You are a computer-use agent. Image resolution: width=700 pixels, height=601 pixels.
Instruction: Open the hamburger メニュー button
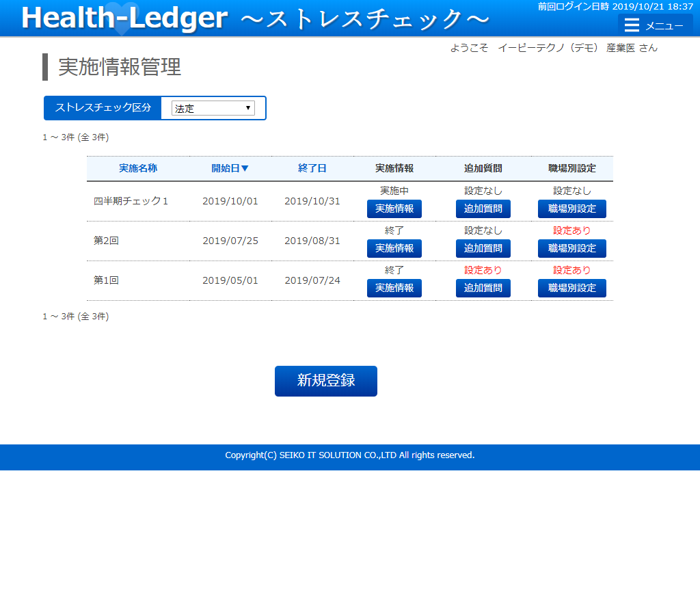(655, 25)
